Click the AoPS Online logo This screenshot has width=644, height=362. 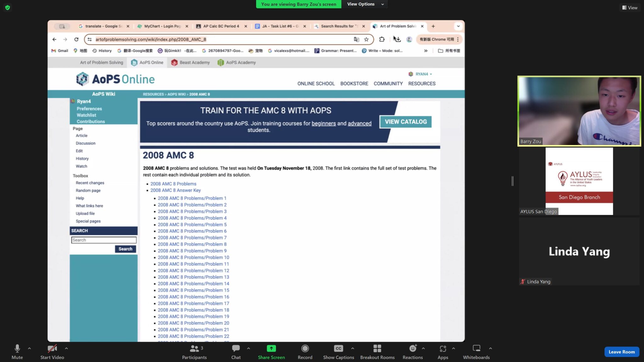click(x=115, y=79)
